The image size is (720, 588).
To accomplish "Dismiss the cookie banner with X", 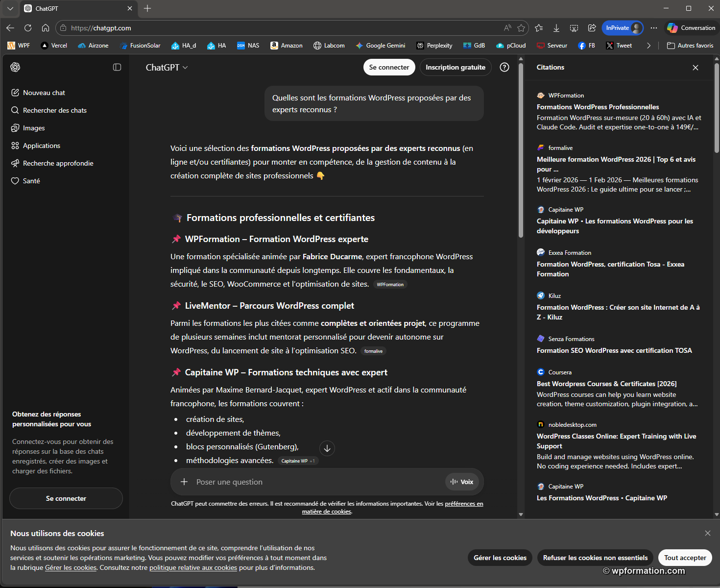I will 708,533.
